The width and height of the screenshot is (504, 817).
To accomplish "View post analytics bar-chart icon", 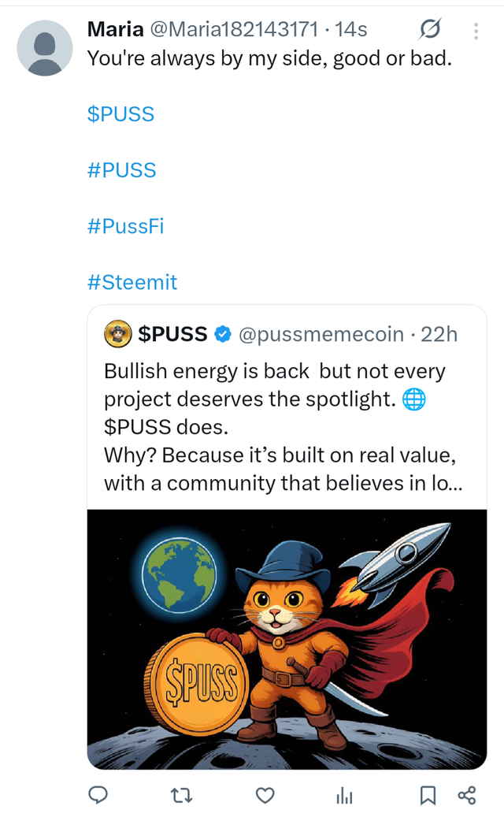I will 344,795.
